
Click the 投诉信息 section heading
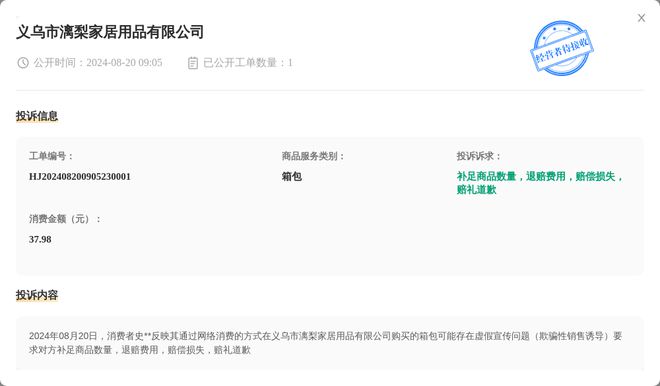[x=37, y=116]
